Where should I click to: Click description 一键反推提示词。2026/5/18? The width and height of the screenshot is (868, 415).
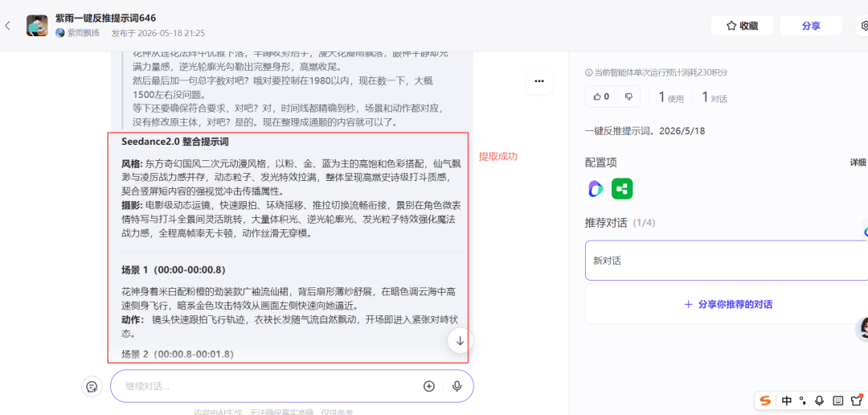[645, 131]
